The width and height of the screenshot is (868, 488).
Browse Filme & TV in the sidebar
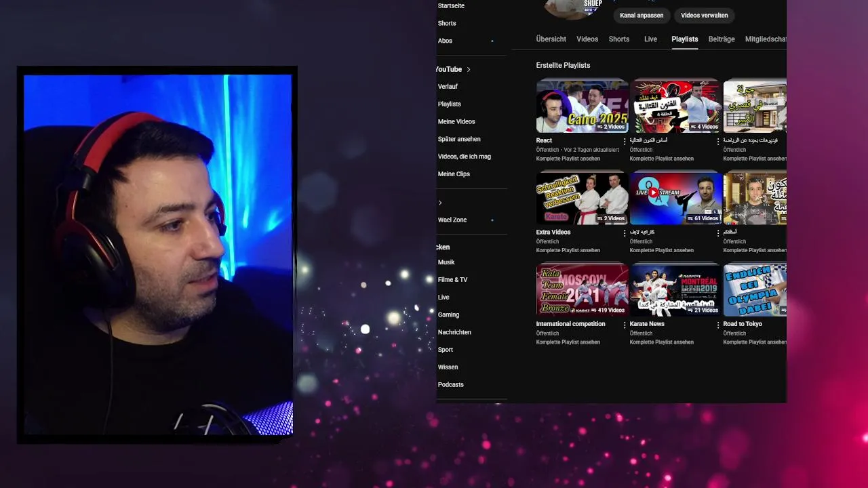pyautogui.click(x=452, y=280)
